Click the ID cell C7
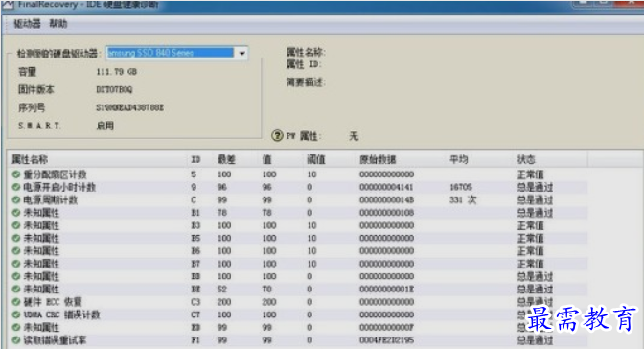Screen dimensions: 644x349 (x=195, y=314)
